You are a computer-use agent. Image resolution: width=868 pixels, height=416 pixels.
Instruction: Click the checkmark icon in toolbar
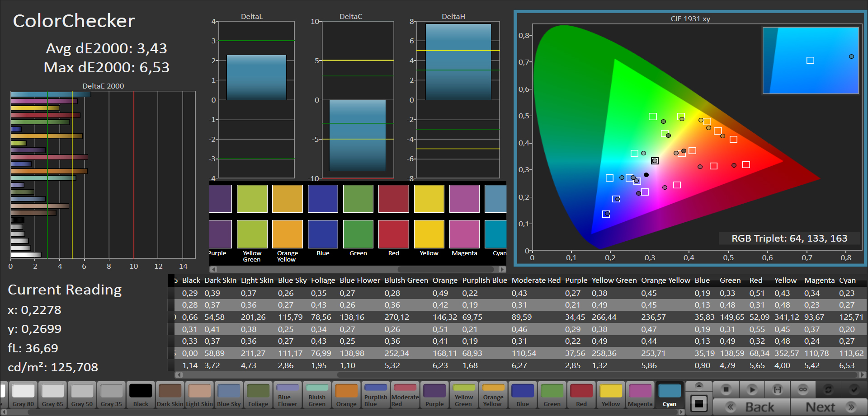(854, 389)
